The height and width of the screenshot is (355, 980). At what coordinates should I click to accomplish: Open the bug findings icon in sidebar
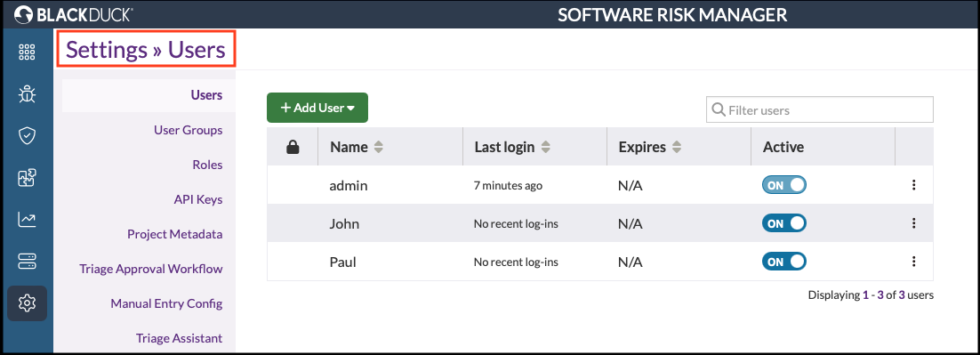coord(27,94)
